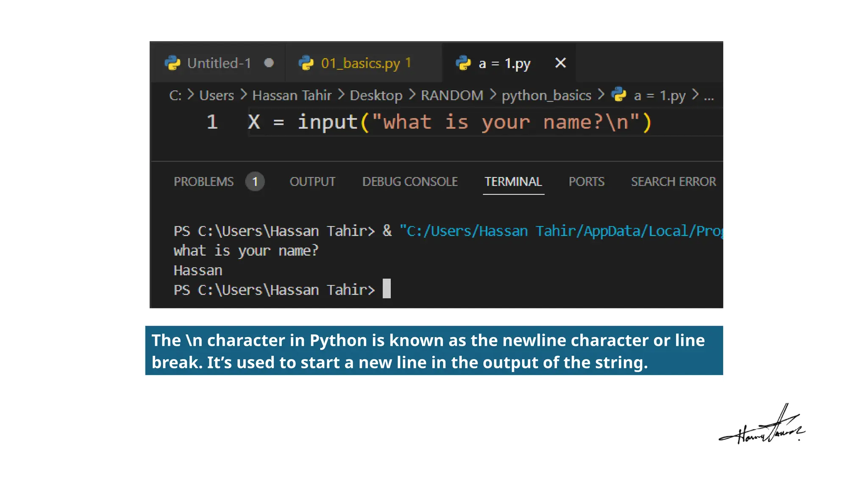This screenshot has width=868, height=488.
Task: Click unsaved dot indicator on Untitled-1 tab
Action: 269,63
